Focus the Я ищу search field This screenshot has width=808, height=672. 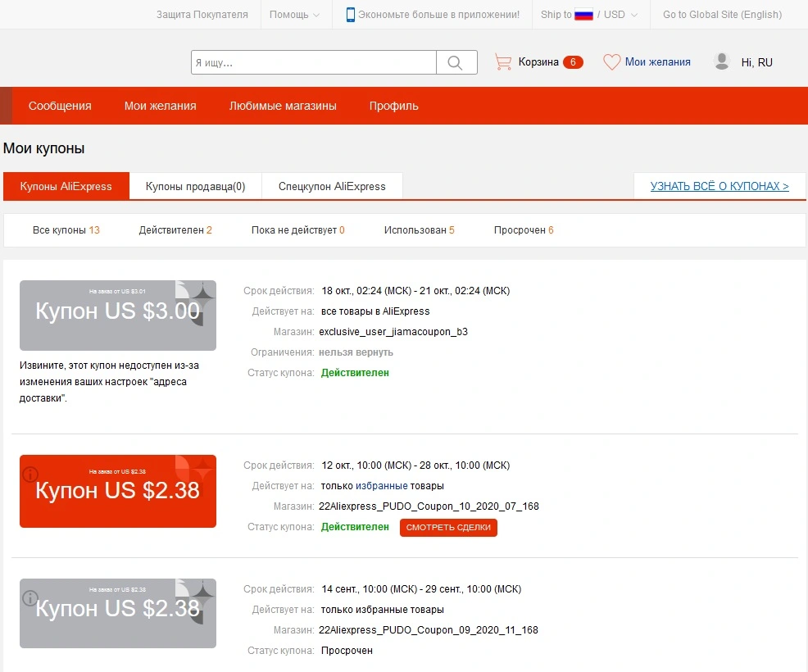point(313,62)
